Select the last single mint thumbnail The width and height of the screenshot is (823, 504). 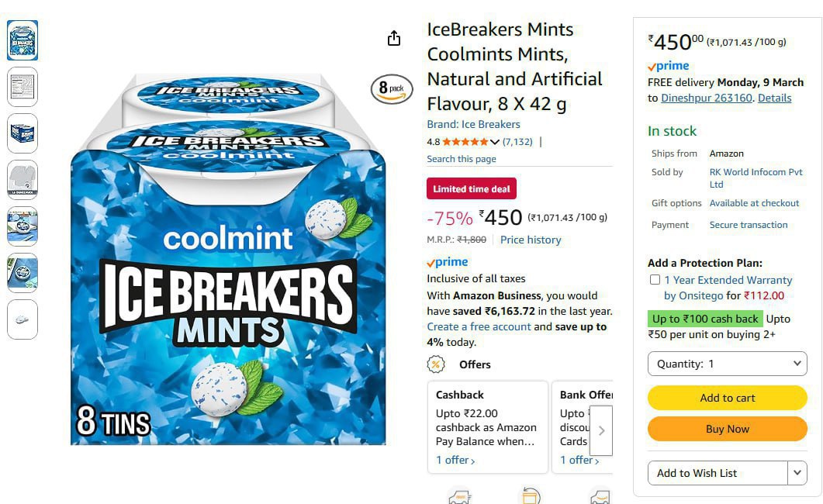pos(22,319)
